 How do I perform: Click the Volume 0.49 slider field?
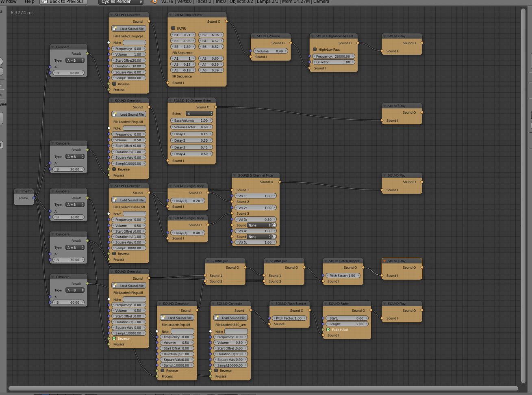pos(271,51)
